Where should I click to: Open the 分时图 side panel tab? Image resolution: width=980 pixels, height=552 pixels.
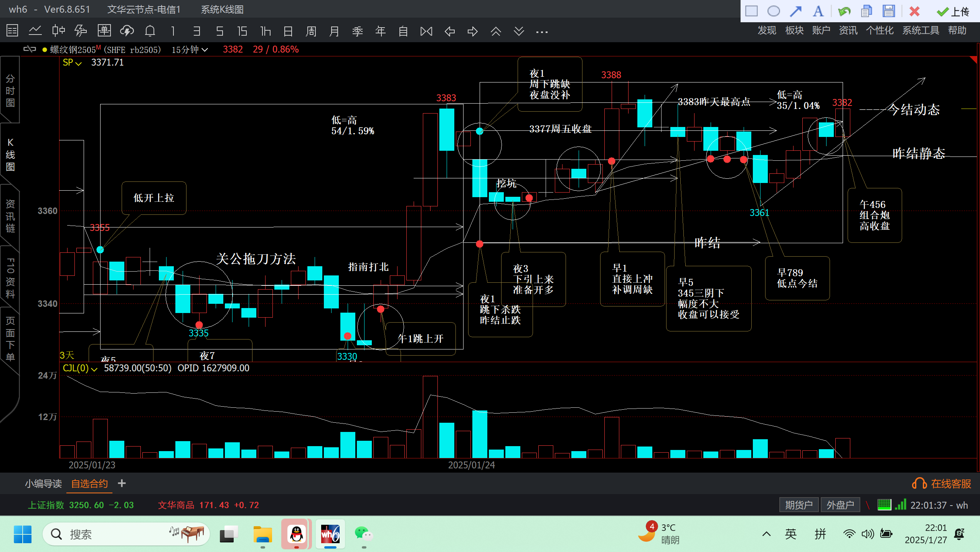click(10, 91)
